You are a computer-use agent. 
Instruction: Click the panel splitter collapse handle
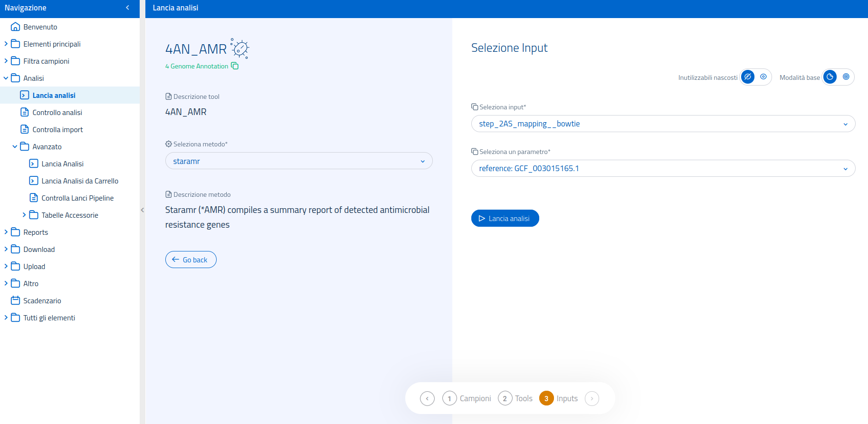click(142, 210)
